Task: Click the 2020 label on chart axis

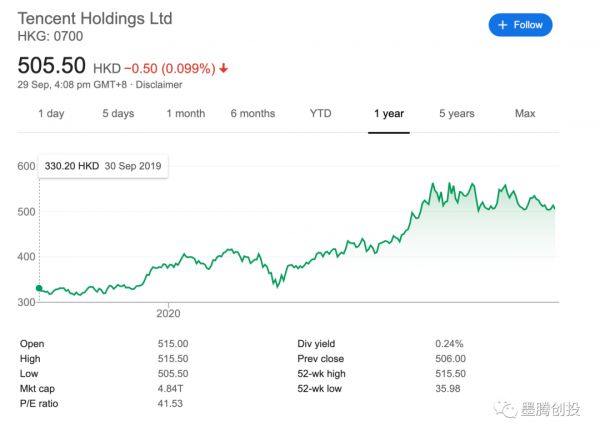Action: (168, 314)
